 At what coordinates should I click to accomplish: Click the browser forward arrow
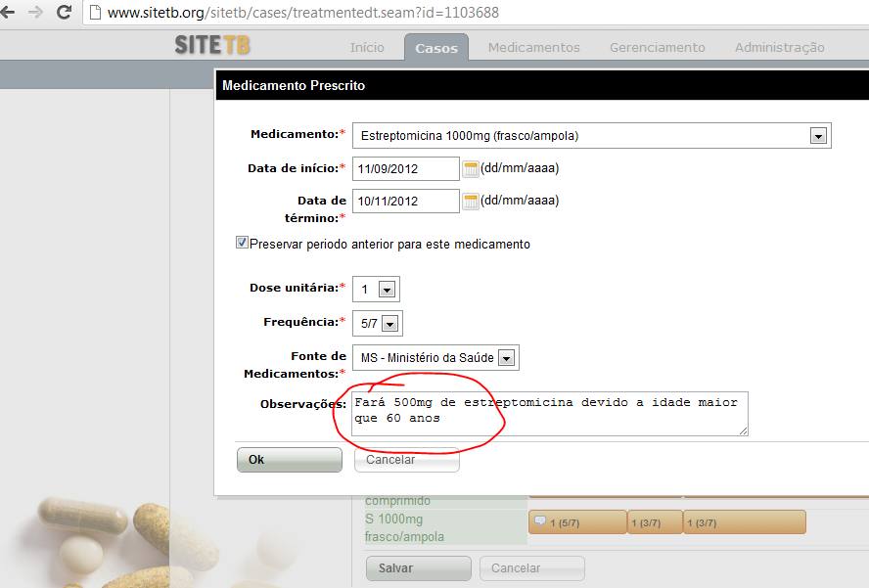point(35,12)
